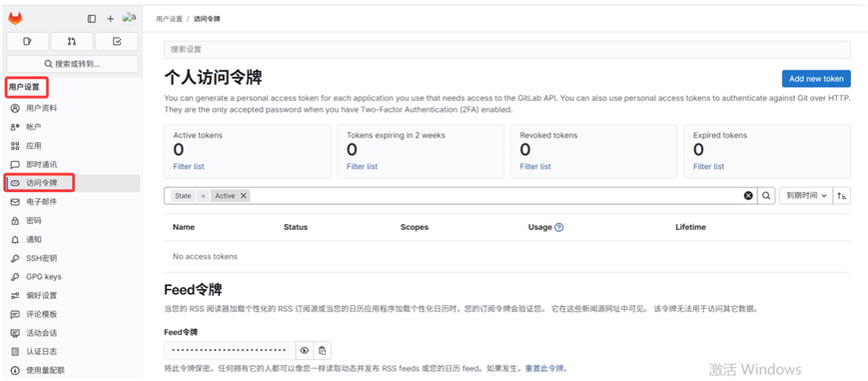Open the assigned issues button

click(x=27, y=42)
